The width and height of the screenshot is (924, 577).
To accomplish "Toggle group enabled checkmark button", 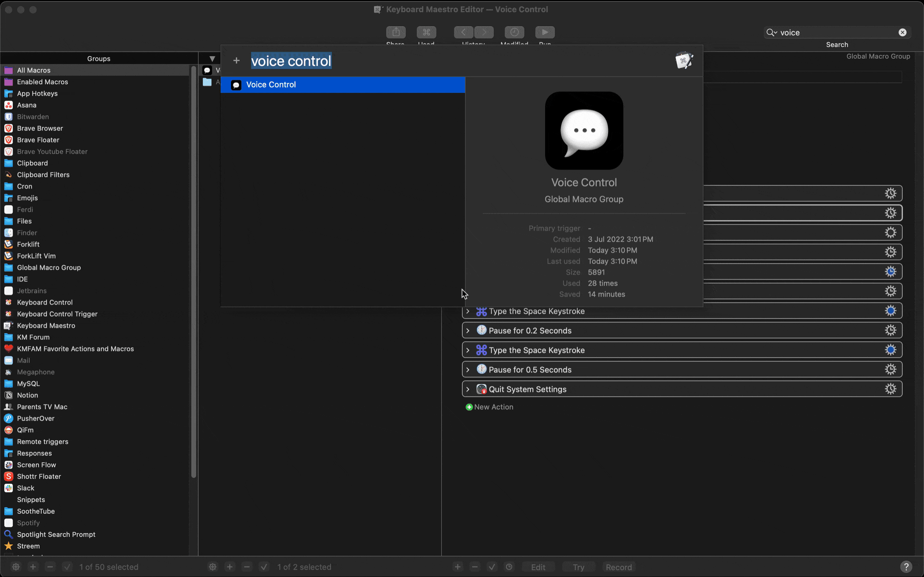I will pos(67,567).
